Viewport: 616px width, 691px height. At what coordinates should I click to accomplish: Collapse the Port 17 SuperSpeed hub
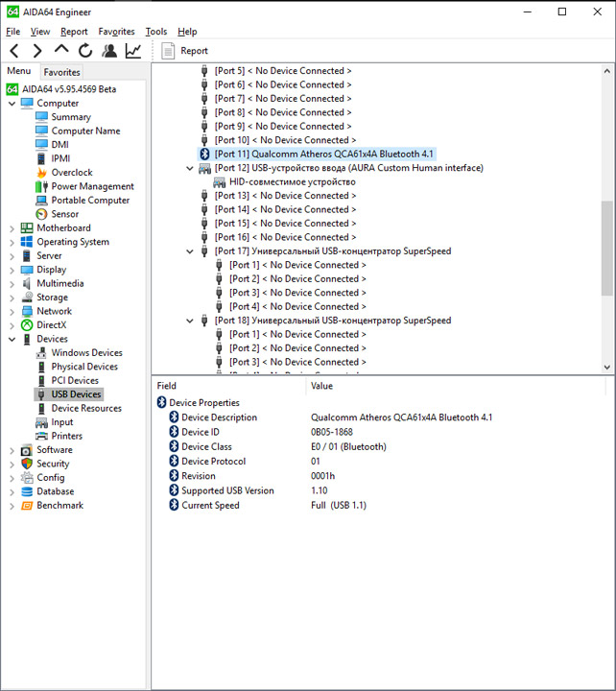(190, 251)
